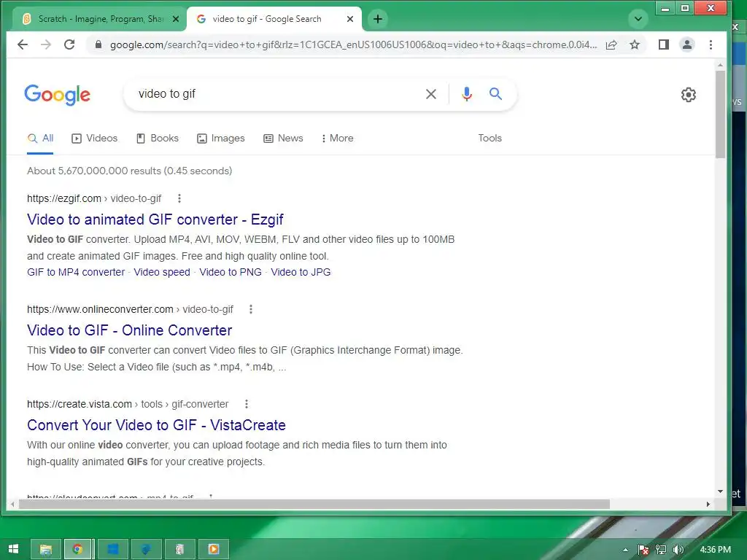The image size is (747, 560).
Task: Click the ezgif.com result URL text
Action: pos(94,198)
